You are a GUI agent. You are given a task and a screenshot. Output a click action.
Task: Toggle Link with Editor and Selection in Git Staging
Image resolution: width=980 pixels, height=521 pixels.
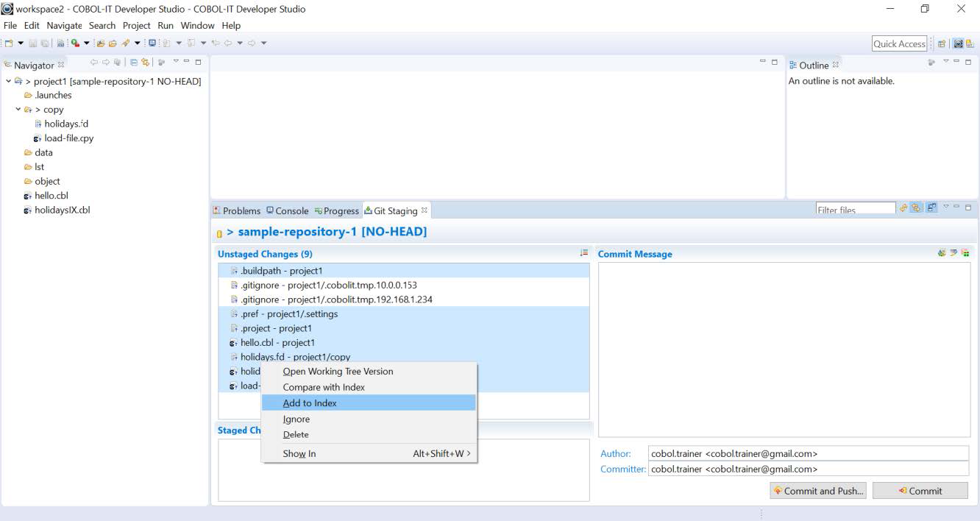tap(917, 209)
